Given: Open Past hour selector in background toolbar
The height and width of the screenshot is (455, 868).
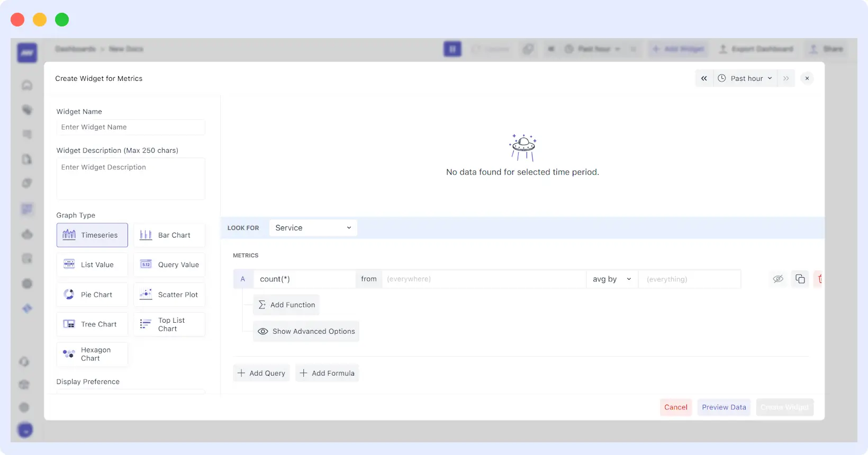Looking at the screenshot, I should click(593, 49).
